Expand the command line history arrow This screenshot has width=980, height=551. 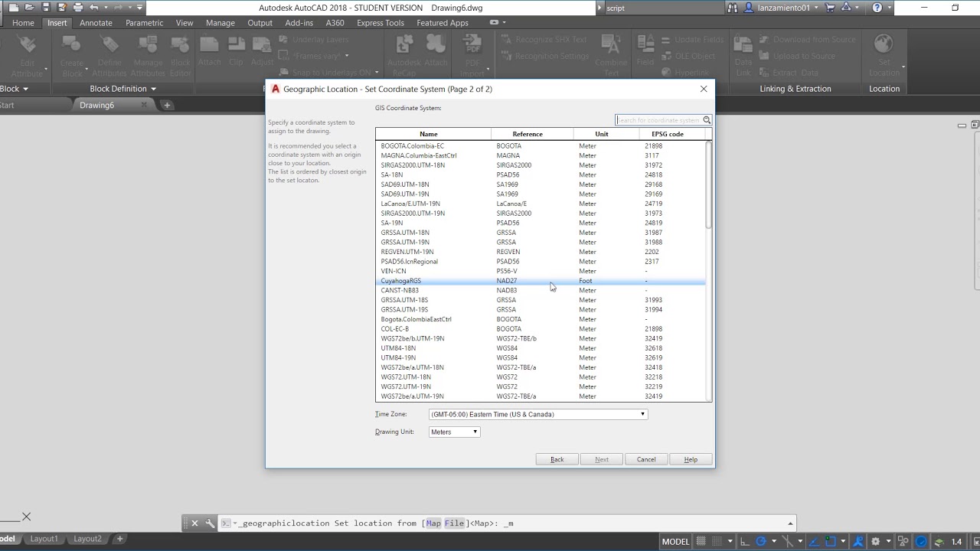click(x=790, y=523)
